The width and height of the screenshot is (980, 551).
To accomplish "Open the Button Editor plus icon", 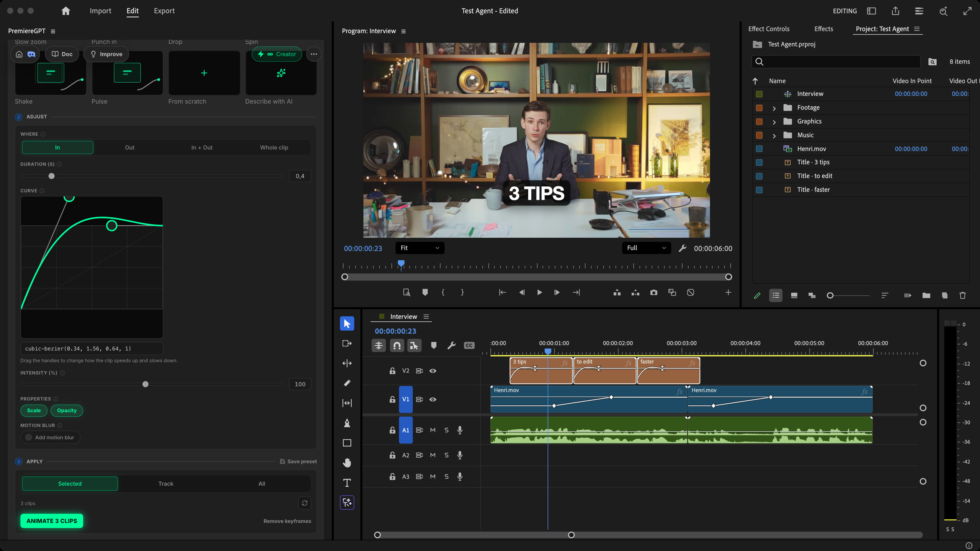I will (x=728, y=293).
